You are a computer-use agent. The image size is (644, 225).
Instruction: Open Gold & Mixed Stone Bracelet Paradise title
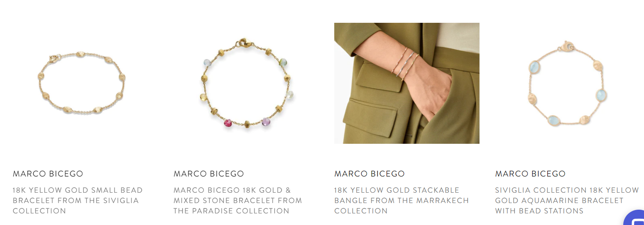[238, 201]
